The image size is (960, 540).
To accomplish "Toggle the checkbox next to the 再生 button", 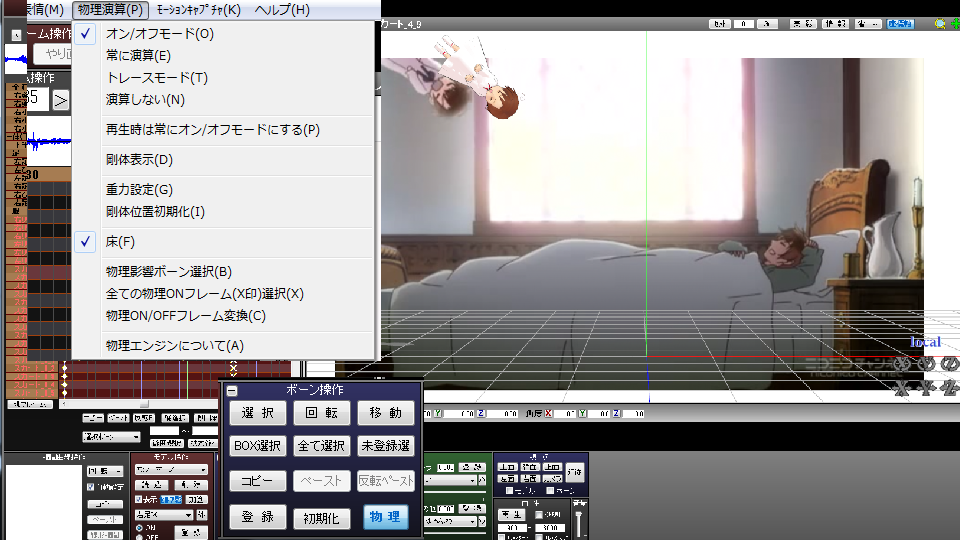I will tap(539, 515).
